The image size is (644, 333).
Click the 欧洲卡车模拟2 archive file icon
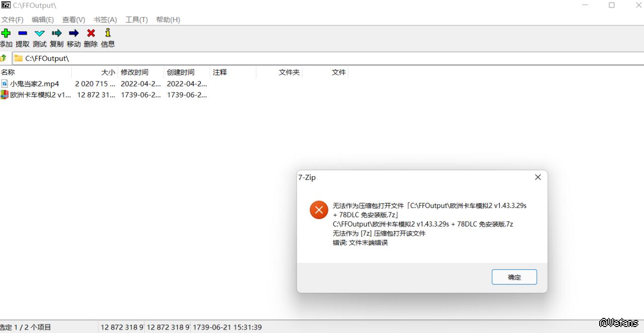point(5,95)
